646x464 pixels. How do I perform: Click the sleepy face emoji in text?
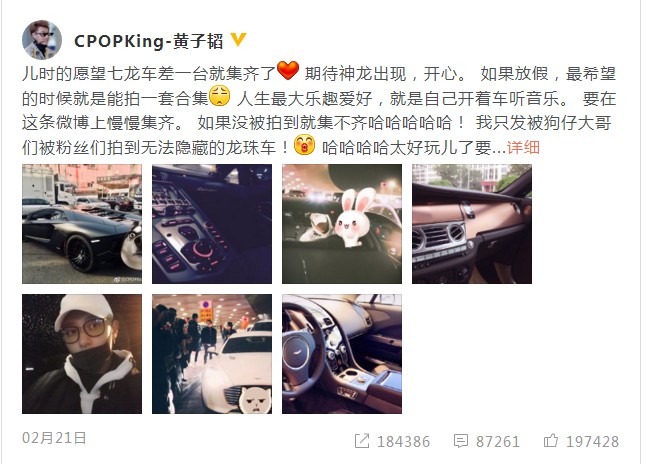click(220, 96)
